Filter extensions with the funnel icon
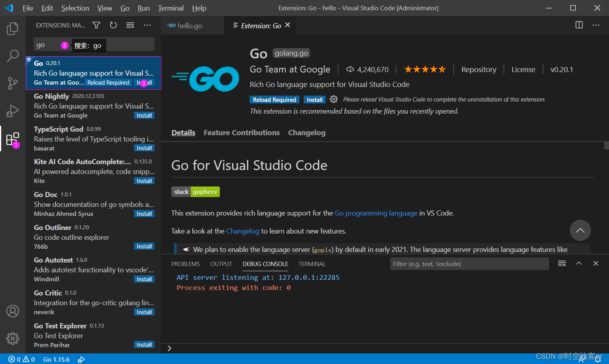Screen dimensions: 609x364 [x=96, y=25]
